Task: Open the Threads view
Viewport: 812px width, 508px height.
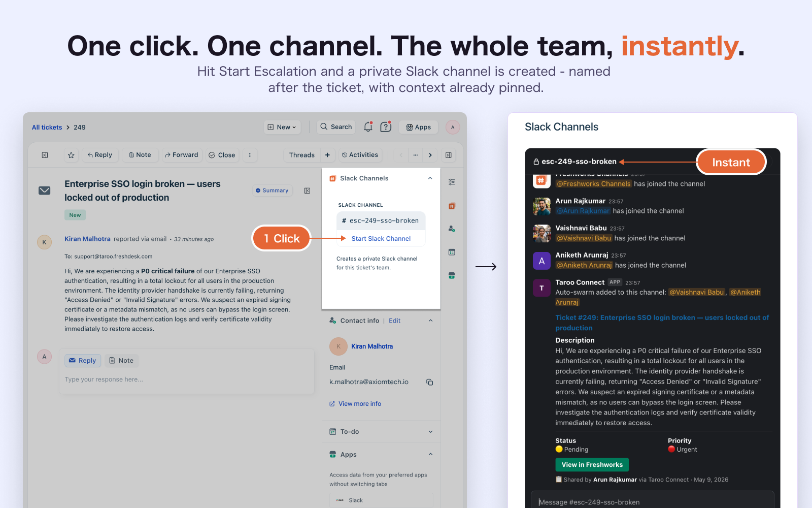Action: [302, 155]
